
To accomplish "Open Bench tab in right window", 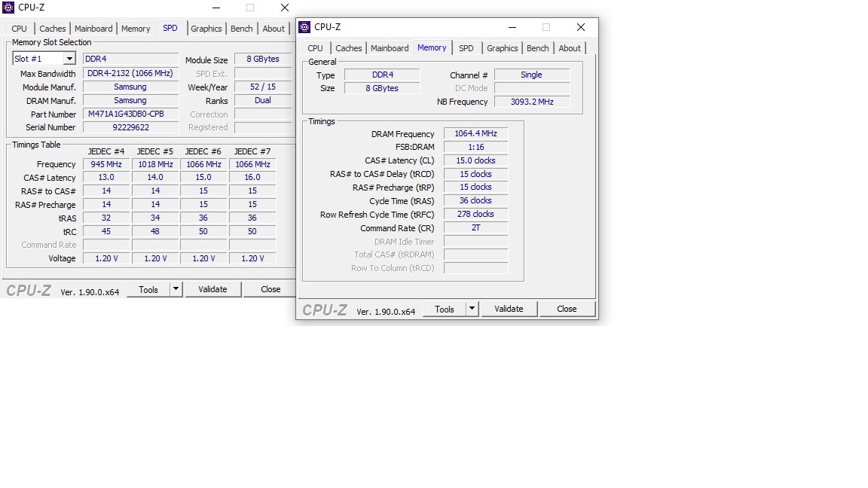I will click(x=537, y=48).
